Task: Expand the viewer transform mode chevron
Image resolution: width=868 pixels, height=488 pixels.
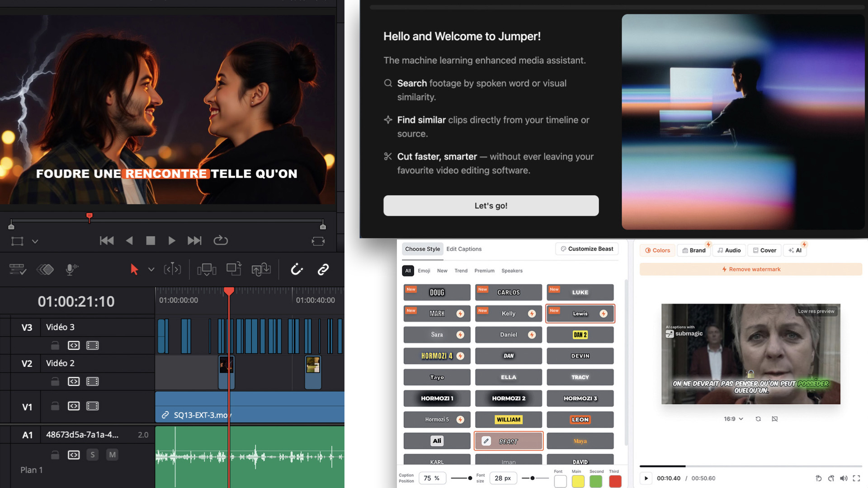Action: click(35, 241)
